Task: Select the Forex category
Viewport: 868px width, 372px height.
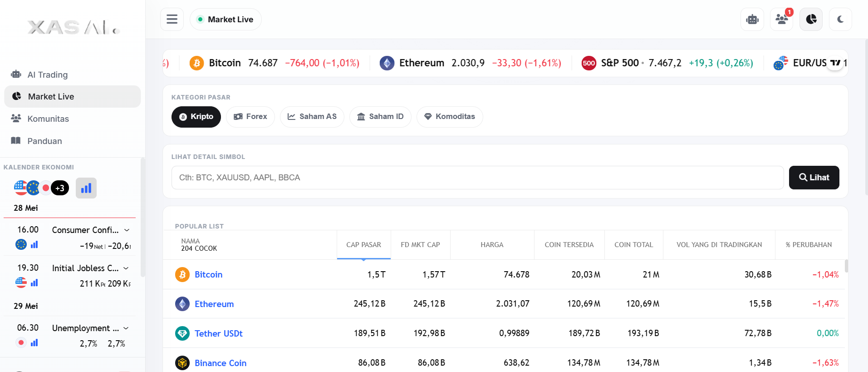Action: (250, 117)
